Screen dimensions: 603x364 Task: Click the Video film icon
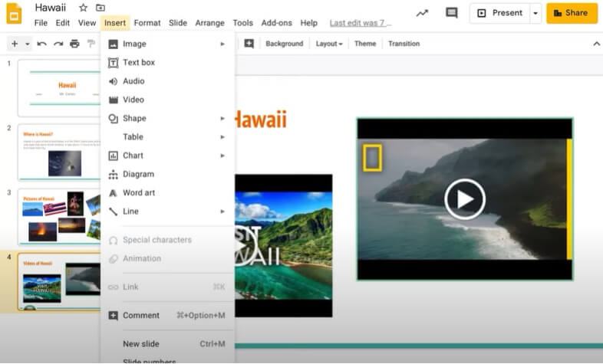113,100
